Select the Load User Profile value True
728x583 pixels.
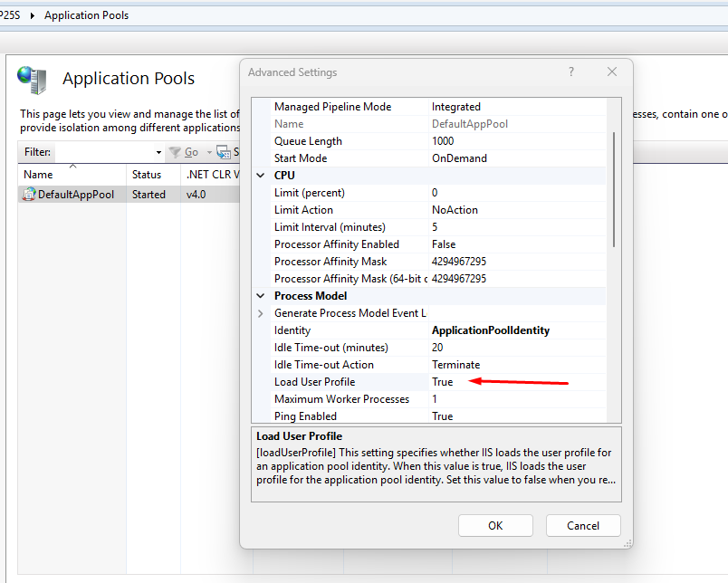click(x=443, y=382)
